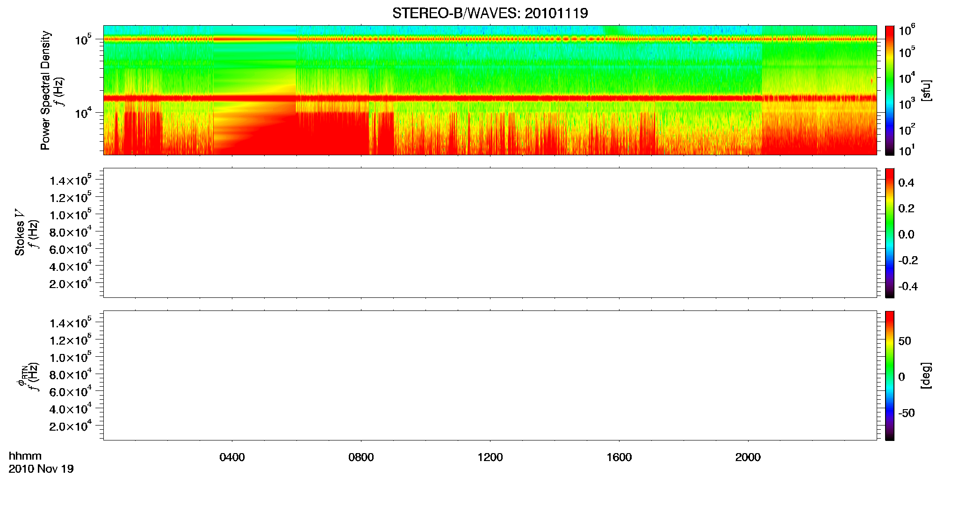Screen dimensions: 980x505
Task: Click the red horizontal band near 100 kHz
Action: [x=490, y=39]
